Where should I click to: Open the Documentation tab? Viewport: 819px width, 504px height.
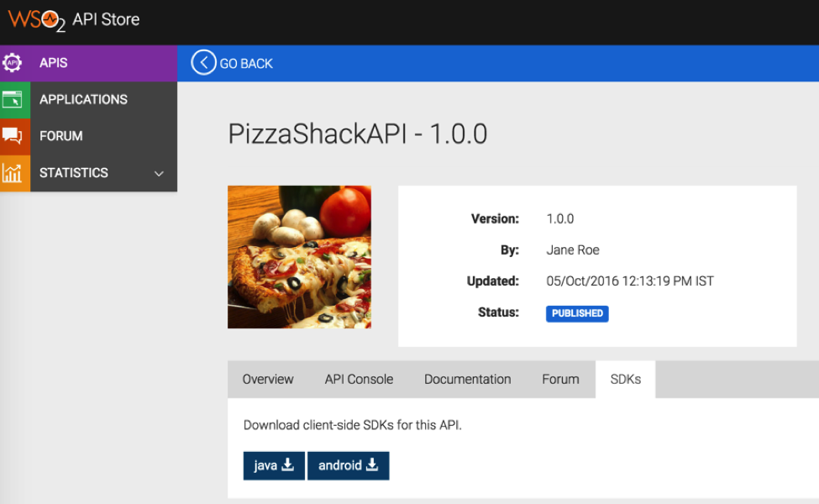click(x=467, y=380)
